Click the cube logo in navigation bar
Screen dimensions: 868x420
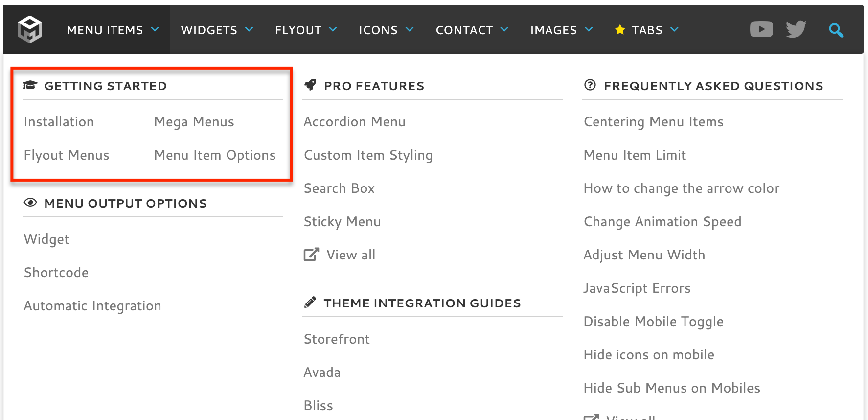(x=30, y=29)
